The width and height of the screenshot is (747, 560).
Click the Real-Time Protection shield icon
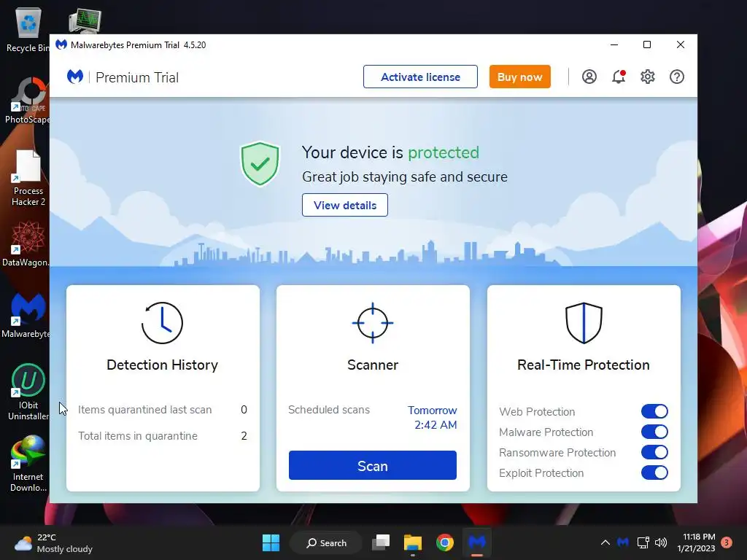pos(584,323)
